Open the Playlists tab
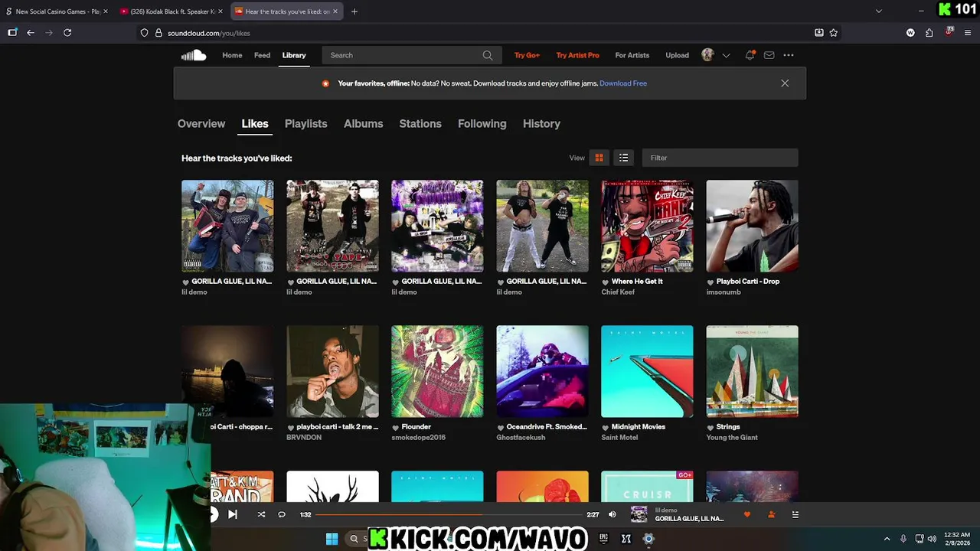Image resolution: width=980 pixels, height=551 pixels. point(305,123)
